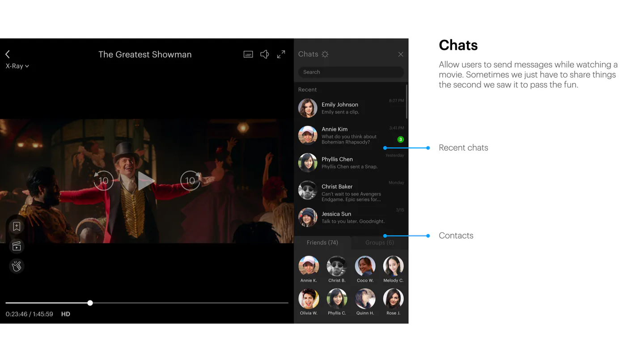Viewport: 644px width, 362px height.
Task: Enter fullscreen with the expand arrows icon
Action: pyautogui.click(x=281, y=55)
